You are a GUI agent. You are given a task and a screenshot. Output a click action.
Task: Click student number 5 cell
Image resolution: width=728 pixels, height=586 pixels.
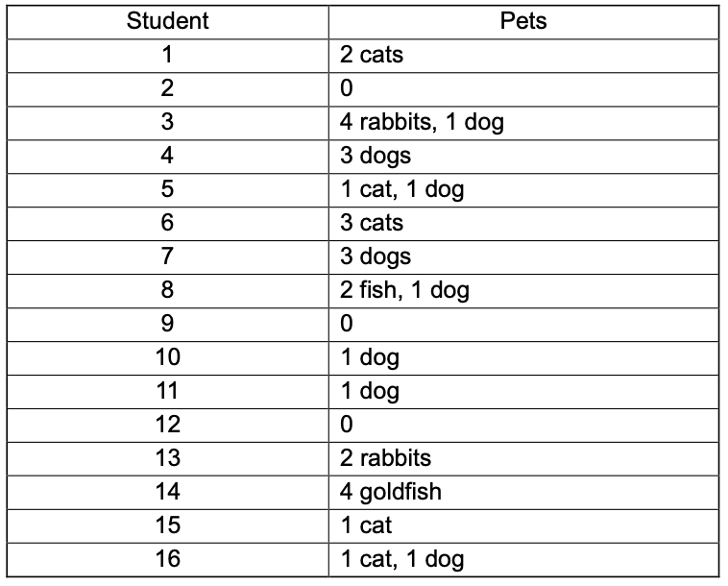click(167, 189)
